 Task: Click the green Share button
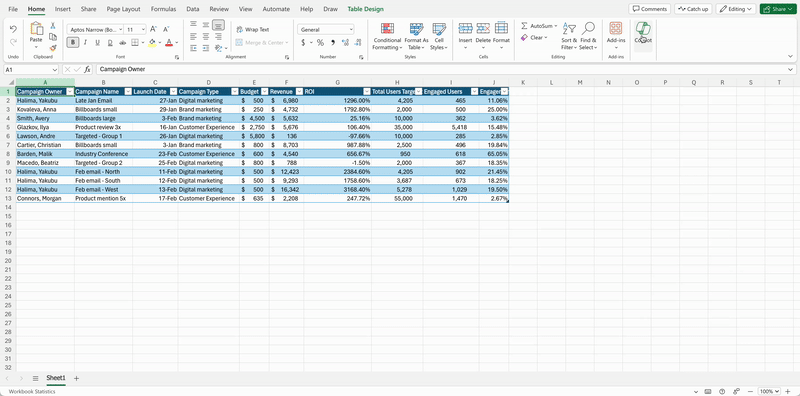coord(778,9)
